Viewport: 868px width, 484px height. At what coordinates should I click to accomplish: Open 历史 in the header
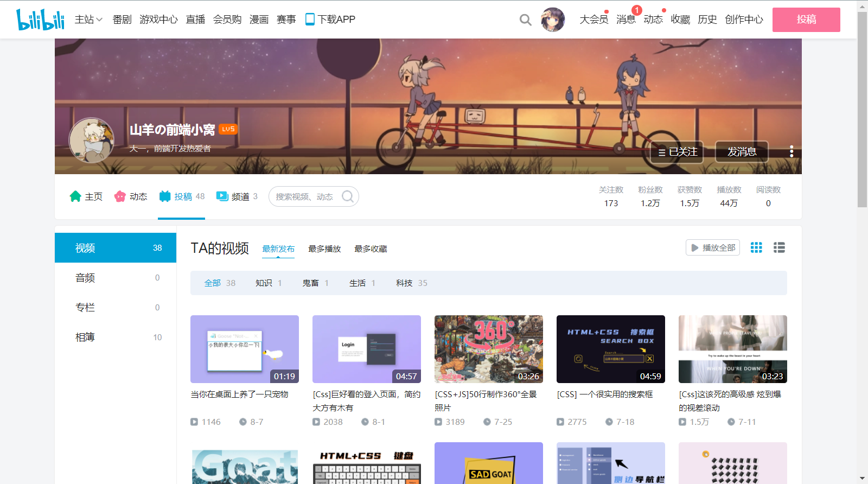707,20
